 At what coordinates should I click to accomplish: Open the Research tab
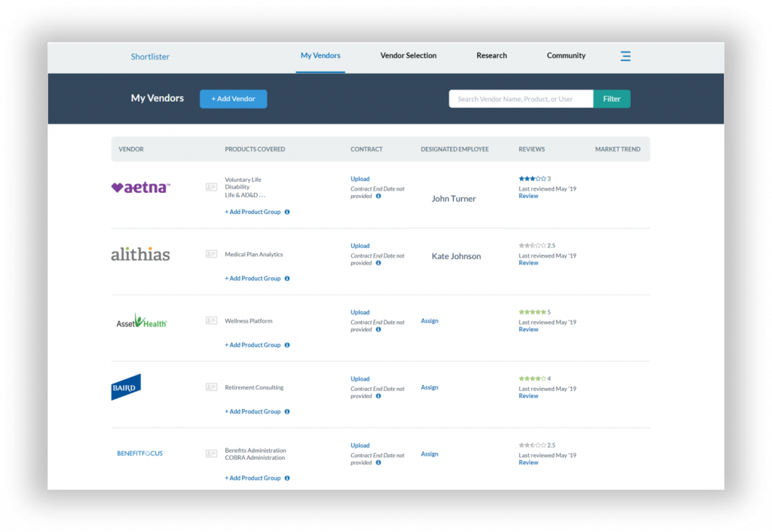[x=492, y=56]
